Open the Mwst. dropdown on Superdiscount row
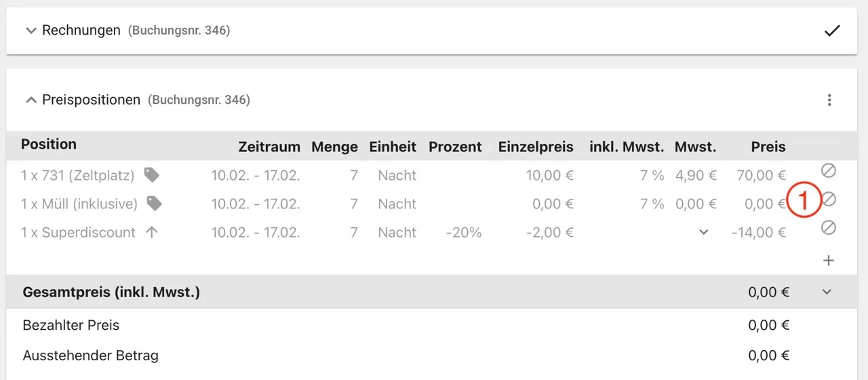The width and height of the screenshot is (868, 380). pos(704,233)
